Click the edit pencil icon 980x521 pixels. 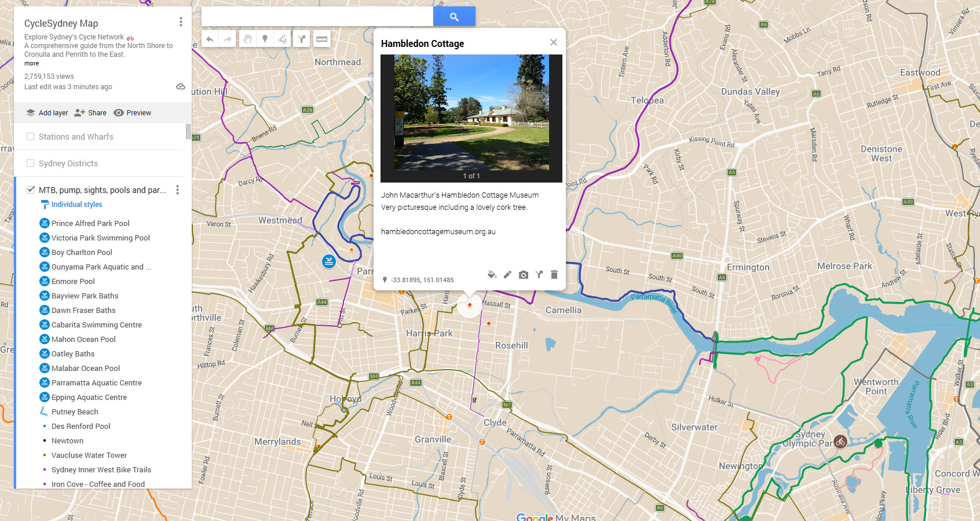click(x=507, y=275)
